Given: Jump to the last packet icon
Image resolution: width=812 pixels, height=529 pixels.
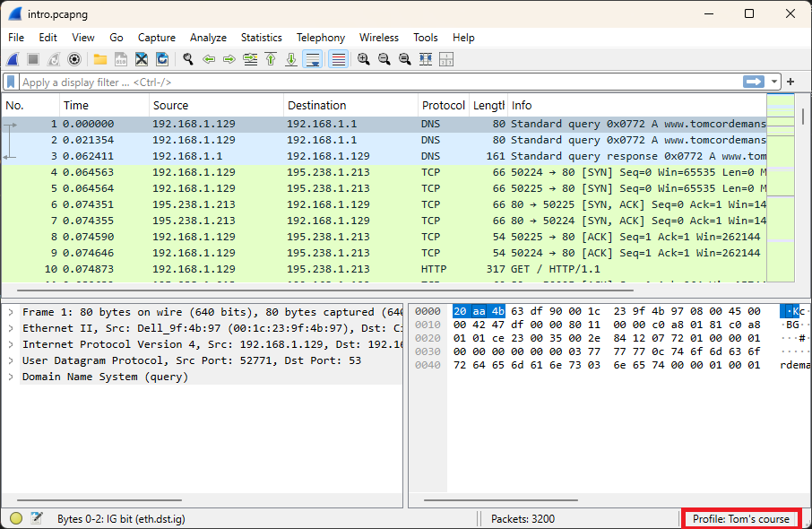Looking at the screenshot, I should click(x=291, y=59).
